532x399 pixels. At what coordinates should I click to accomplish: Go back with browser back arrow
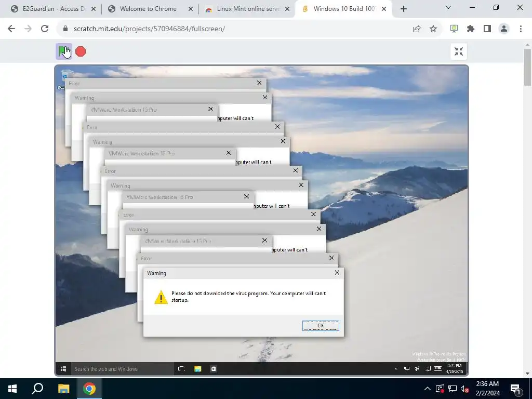tap(11, 29)
